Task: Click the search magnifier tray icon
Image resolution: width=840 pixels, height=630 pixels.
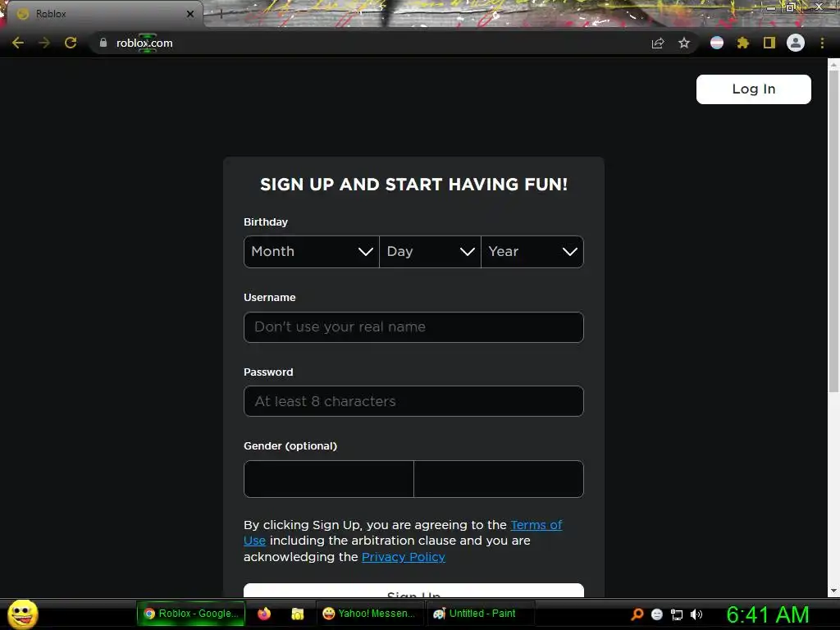Action: pyautogui.click(x=637, y=614)
